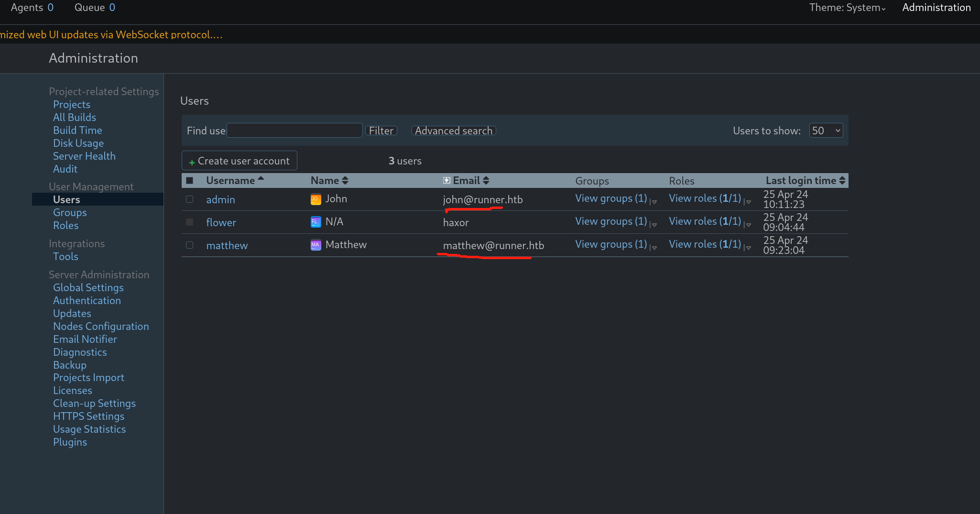The height and width of the screenshot is (514, 980).
Task: Open Projects Import in the sidebar
Action: click(x=88, y=377)
